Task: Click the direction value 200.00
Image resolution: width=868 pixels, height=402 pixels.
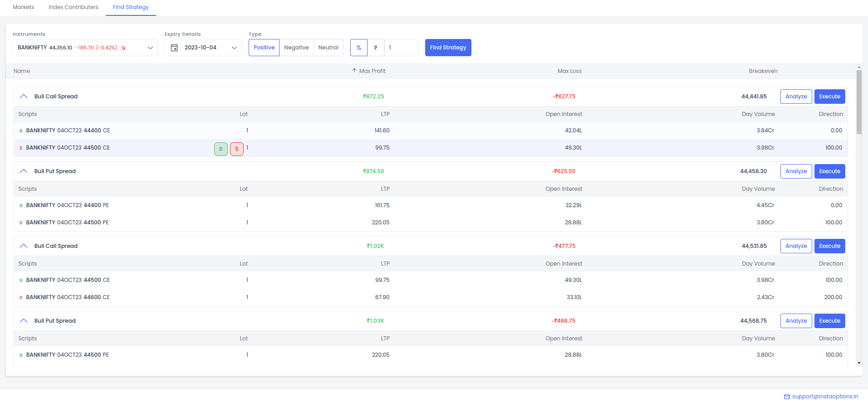Action: pyautogui.click(x=833, y=297)
